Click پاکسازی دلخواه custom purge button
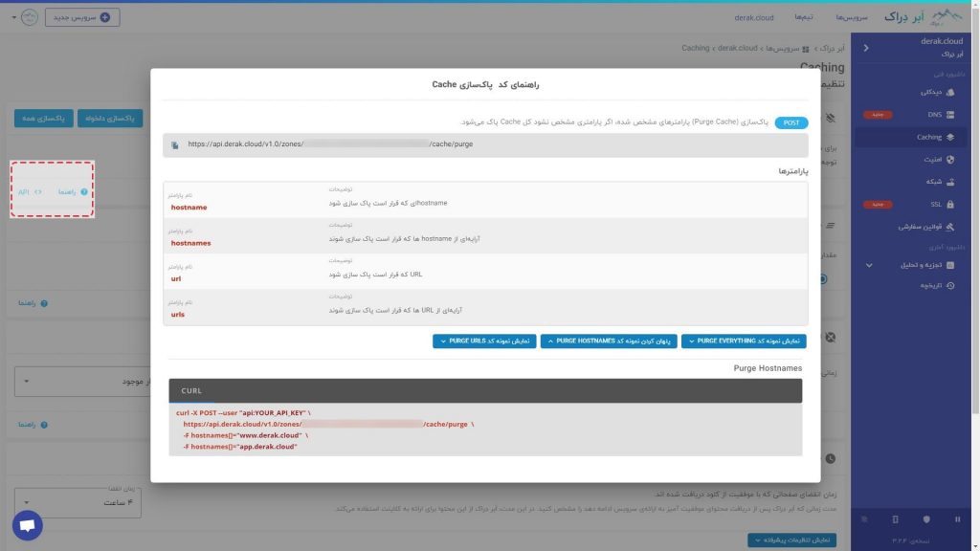Viewport: 980px width, 551px height. (x=110, y=118)
